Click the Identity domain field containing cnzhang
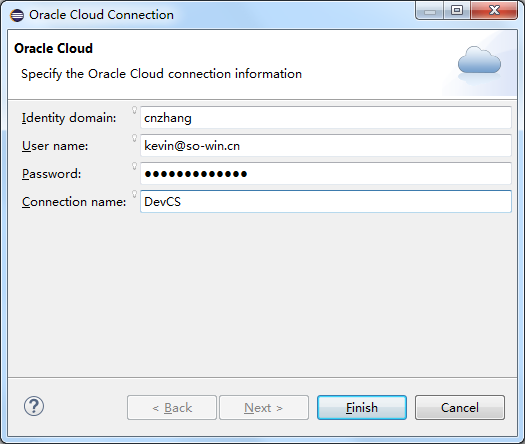Viewport: 525px width, 444px height. tap(326, 118)
